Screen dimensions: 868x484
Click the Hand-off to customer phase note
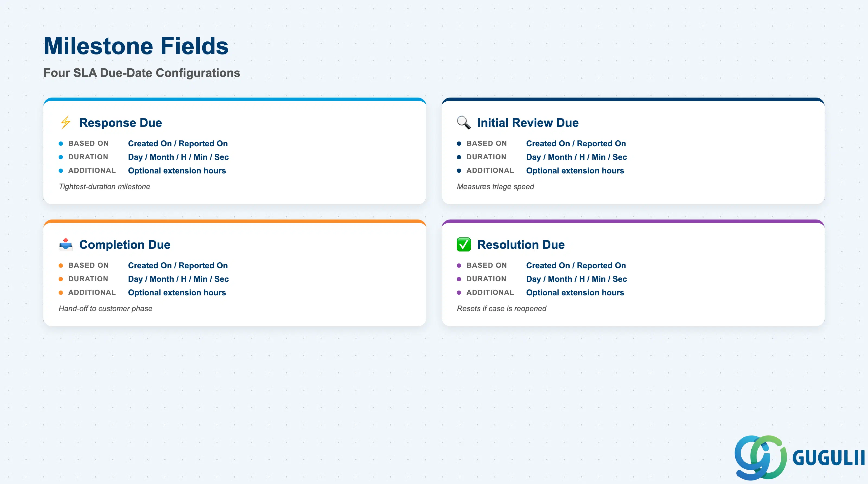(106, 308)
